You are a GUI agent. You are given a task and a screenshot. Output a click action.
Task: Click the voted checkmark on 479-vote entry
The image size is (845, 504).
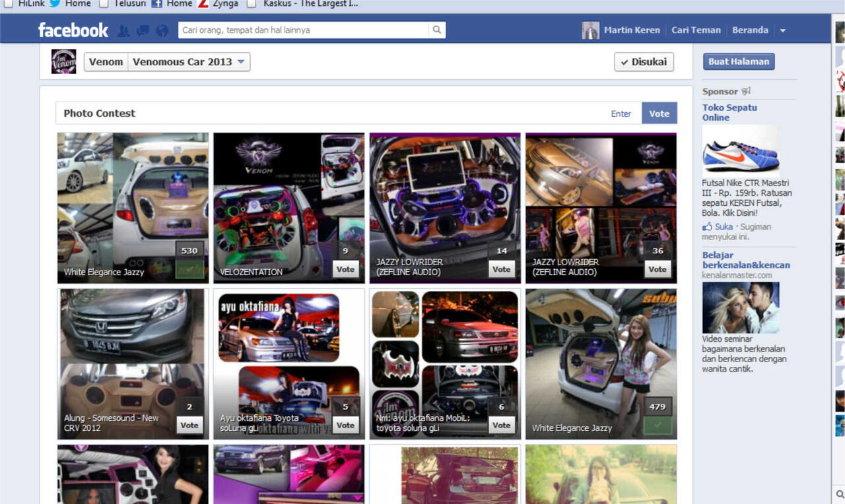pos(658,425)
